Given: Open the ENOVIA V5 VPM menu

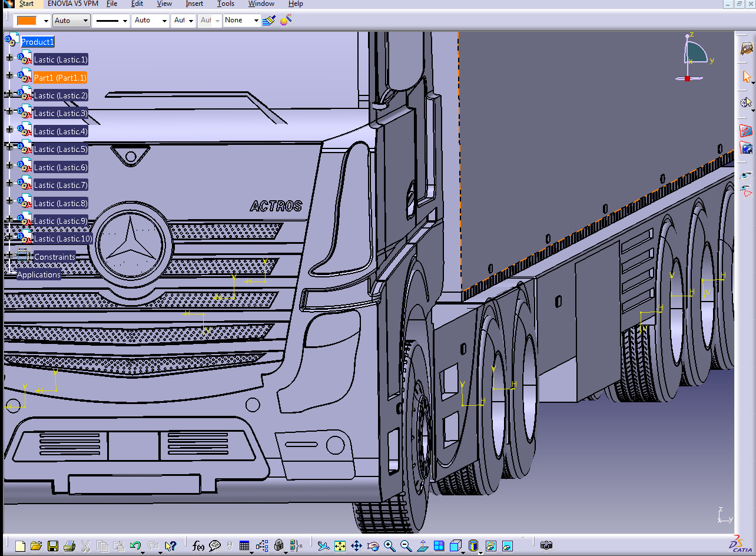Looking at the screenshot, I should coord(73,4).
